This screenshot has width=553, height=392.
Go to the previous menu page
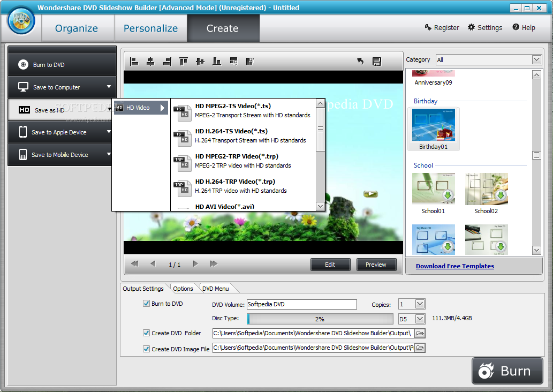point(153,263)
